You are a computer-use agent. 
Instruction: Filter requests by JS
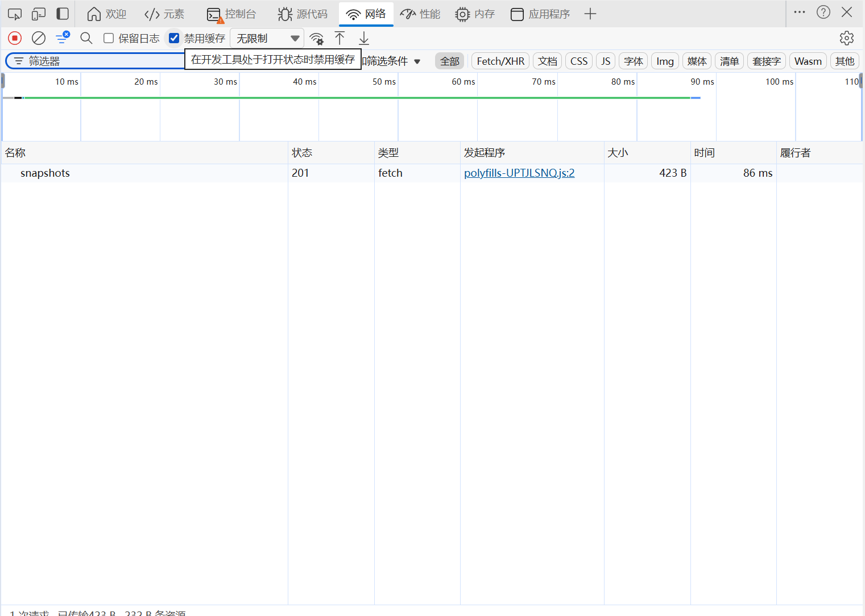click(606, 61)
